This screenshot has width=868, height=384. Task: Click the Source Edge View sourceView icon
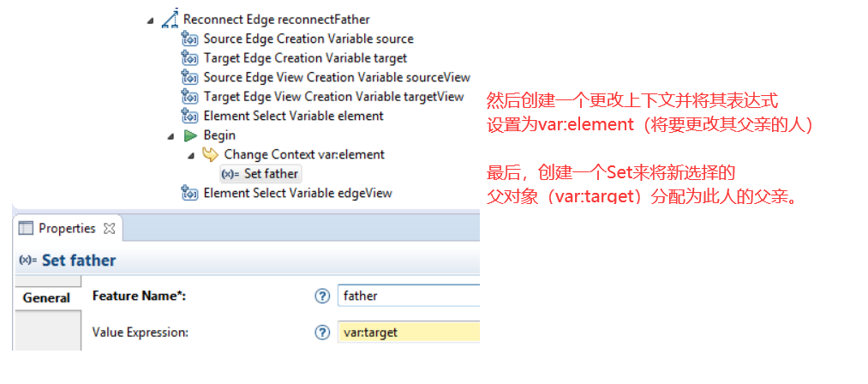click(x=190, y=78)
